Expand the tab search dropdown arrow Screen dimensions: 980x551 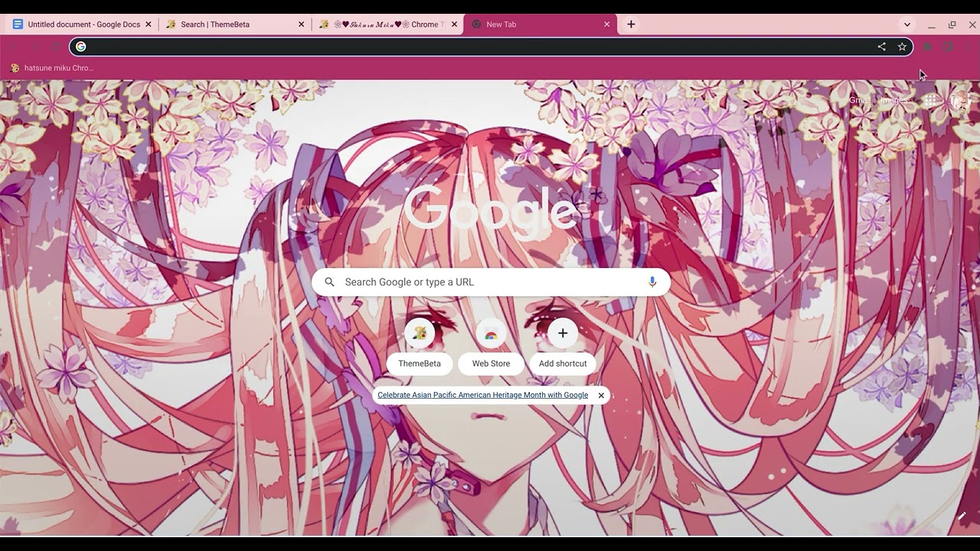(907, 24)
